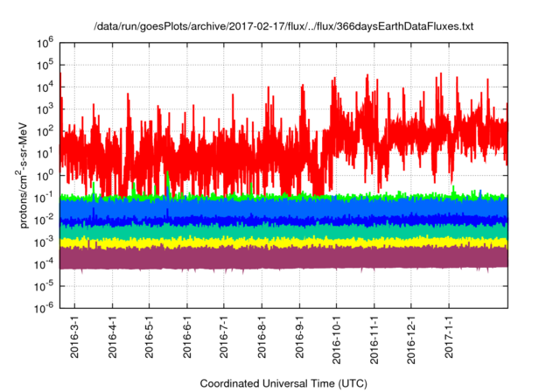Click the 10^-3 y-axis tick label

[44, 242]
